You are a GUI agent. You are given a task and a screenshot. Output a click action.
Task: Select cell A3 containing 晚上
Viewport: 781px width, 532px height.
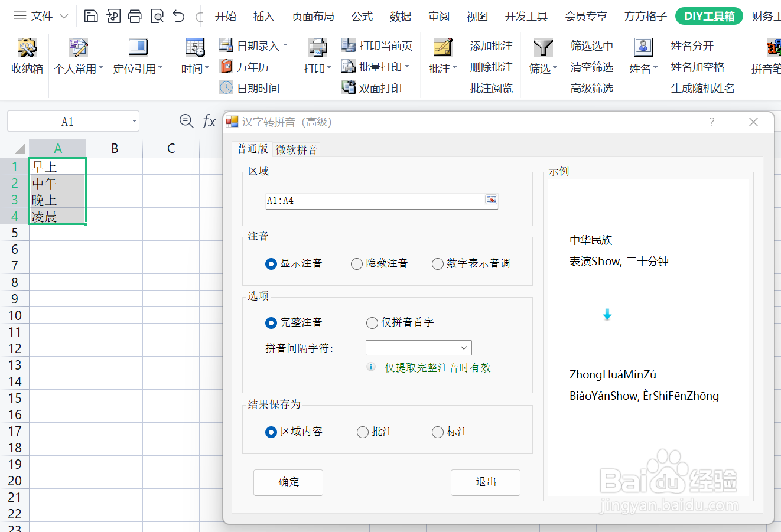tap(57, 200)
